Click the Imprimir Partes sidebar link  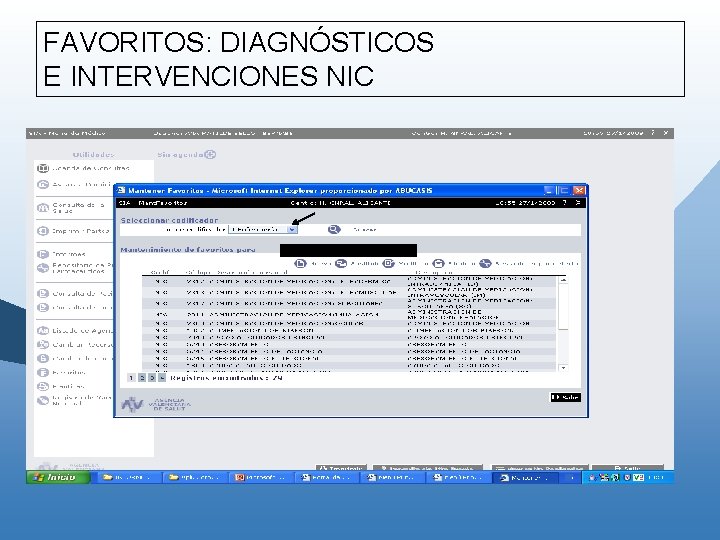pos(81,231)
